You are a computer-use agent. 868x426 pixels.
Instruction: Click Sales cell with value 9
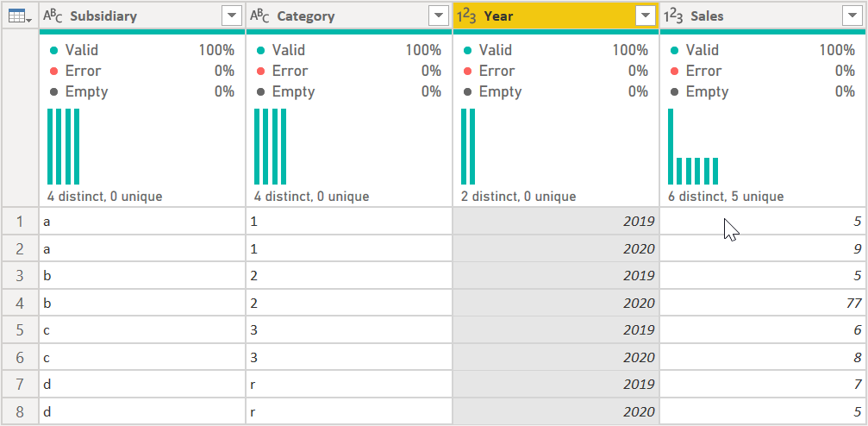click(x=764, y=248)
